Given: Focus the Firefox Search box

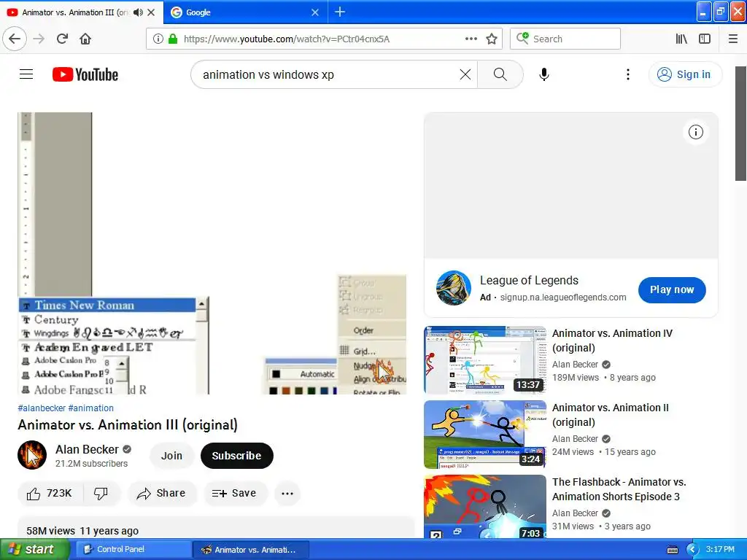Looking at the screenshot, I should point(565,39).
